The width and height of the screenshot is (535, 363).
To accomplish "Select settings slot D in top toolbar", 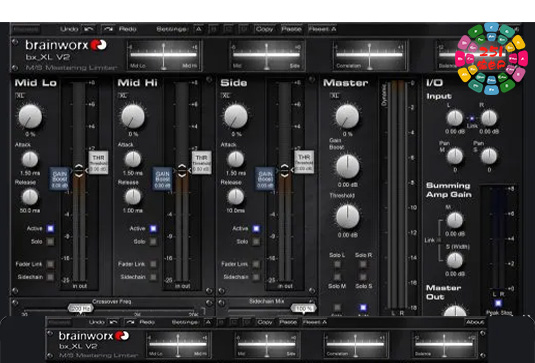I will [244, 29].
